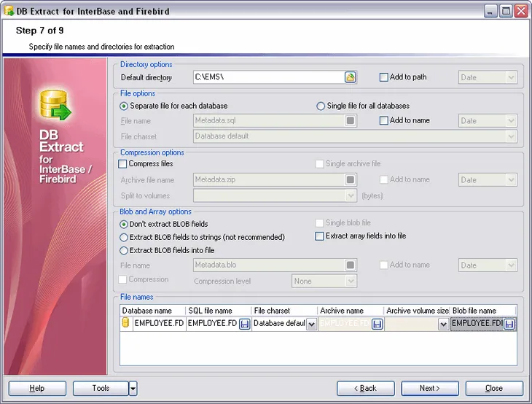The height and width of the screenshot is (404, 532).
Task: Open Date dropdown in File options row
Action: (x=511, y=120)
